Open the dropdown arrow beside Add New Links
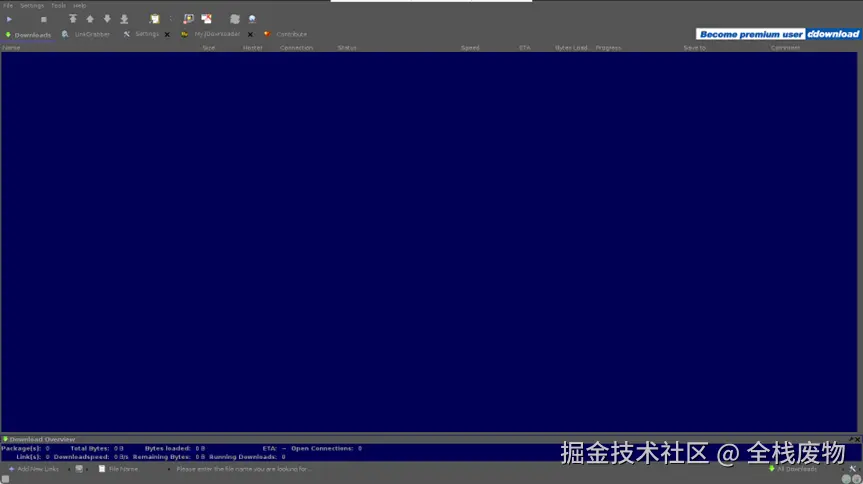 point(69,470)
